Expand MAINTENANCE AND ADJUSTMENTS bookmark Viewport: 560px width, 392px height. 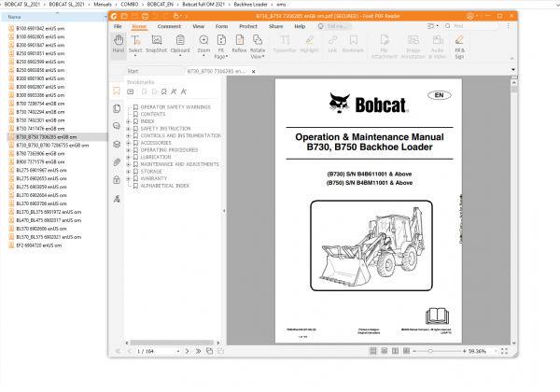(x=128, y=164)
